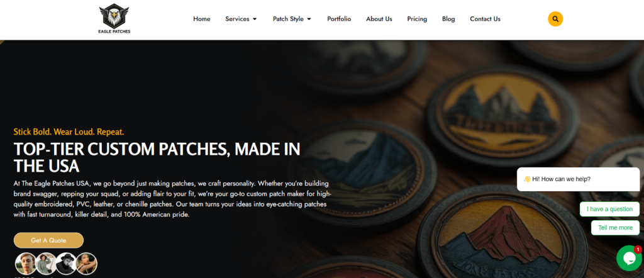644x278 pixels.
Task: Visit the Blog link
Action: click(x=448, y=19)
